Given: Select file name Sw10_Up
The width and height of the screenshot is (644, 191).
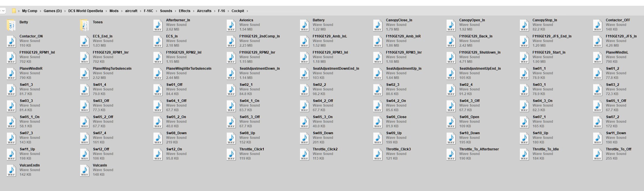Looking at the screenshot, I should click(x=540, y=133).
